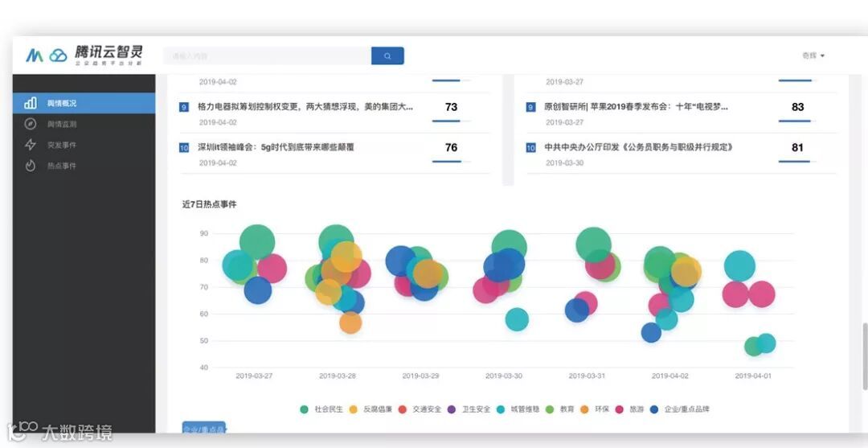868x448 pixels.
Task: Click the green-blue M logo icon
Action: pyautogui.click(x=35, y=55)
